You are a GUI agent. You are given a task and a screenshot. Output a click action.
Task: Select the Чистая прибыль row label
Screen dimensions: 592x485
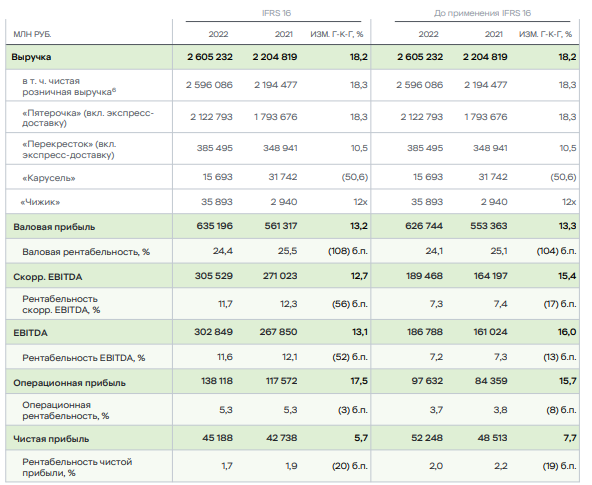coord(51,439)
